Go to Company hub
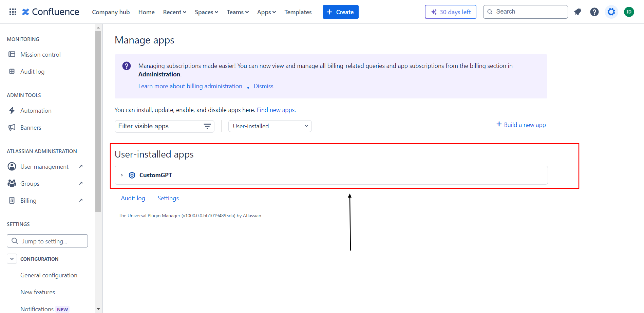 pyautogui.click(x=111, y=12)
